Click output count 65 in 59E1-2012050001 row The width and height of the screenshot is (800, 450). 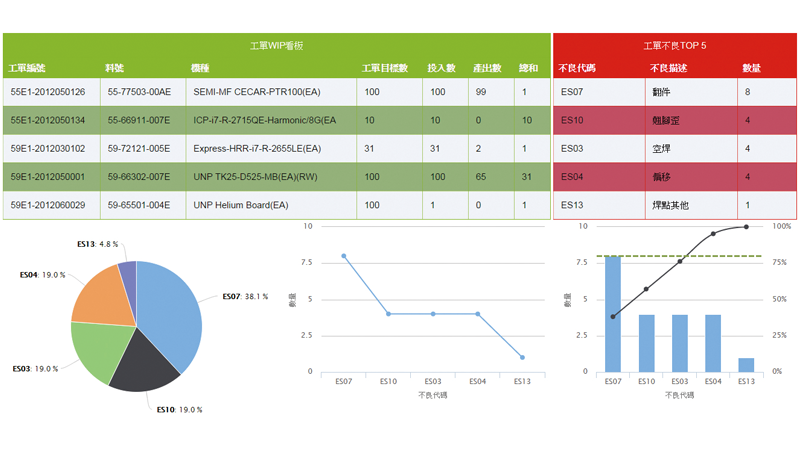481,177
